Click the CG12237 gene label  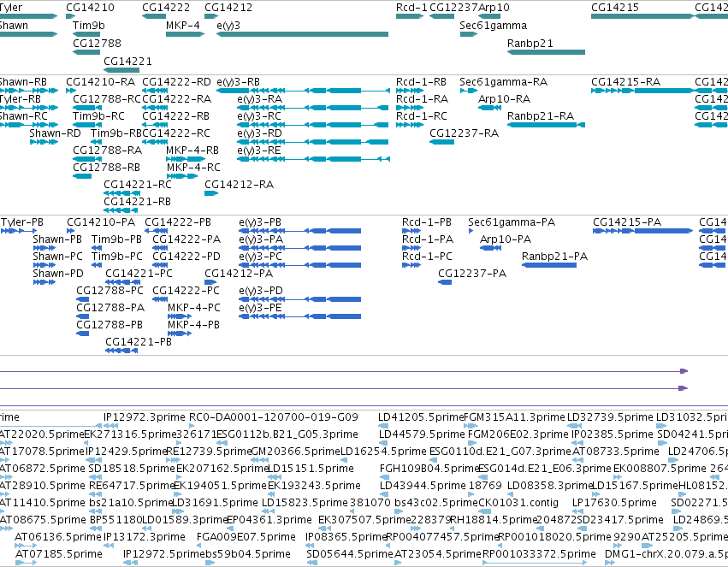pyautogui.click(x=453, y=8)
